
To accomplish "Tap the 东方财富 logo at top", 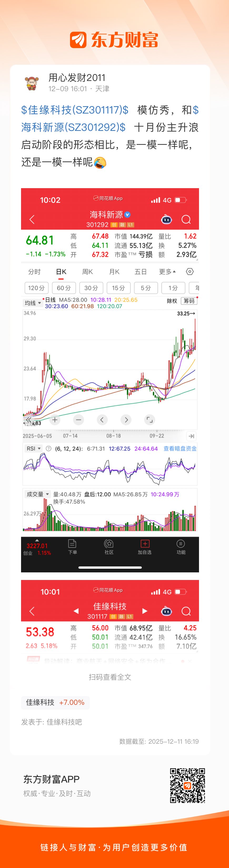I will (x=114, y=40).
